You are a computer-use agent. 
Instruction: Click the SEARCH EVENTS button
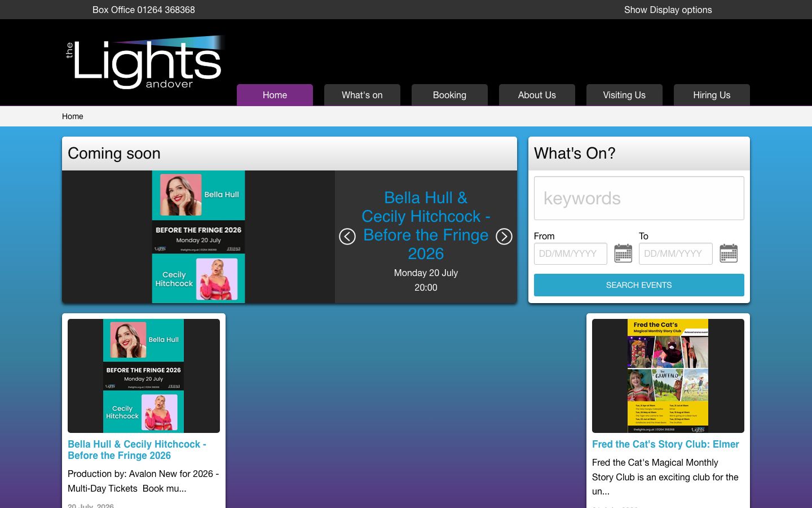(x=639, y=285)
